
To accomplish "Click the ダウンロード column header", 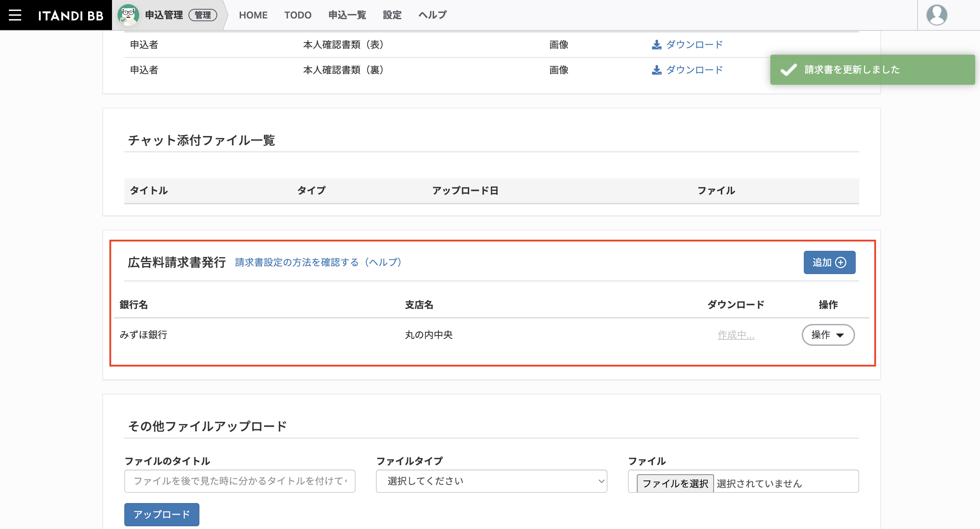I will [736, 305].
